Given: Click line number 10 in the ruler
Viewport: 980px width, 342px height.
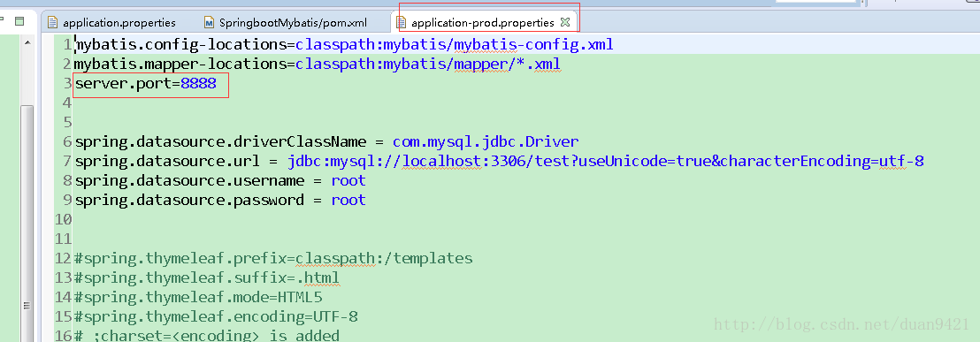Looking at the screenshot, I should (x=64, y=219).
